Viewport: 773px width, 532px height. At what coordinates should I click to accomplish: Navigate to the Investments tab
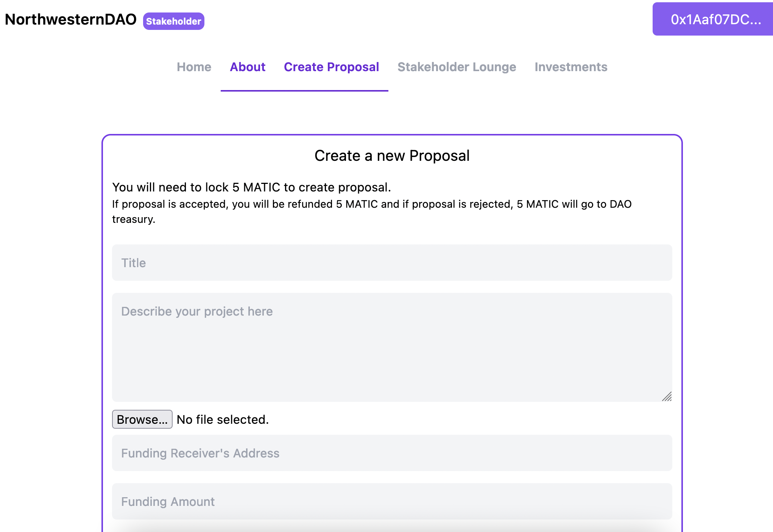571,67
